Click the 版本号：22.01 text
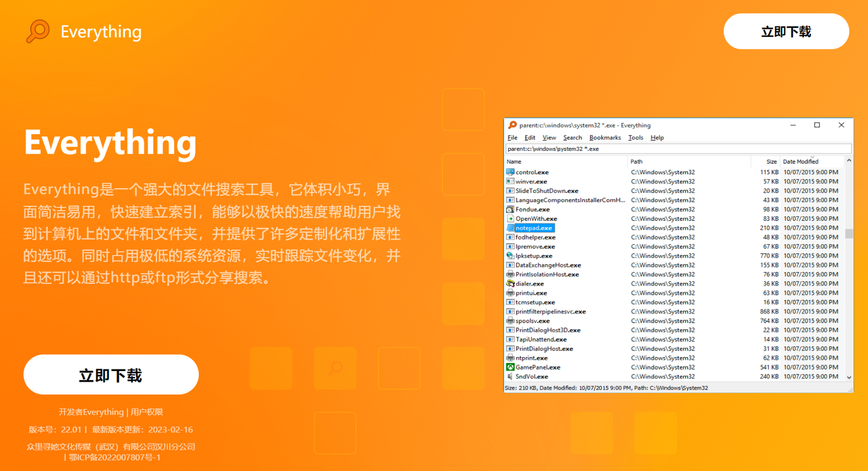This screenshot has height=471, width=868. tap(55, 429)
